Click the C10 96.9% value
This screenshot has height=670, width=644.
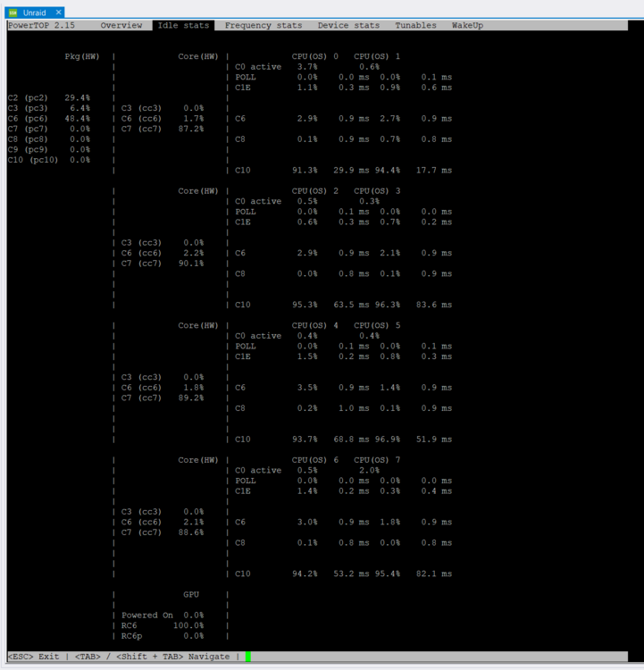(x=388, y=440)
